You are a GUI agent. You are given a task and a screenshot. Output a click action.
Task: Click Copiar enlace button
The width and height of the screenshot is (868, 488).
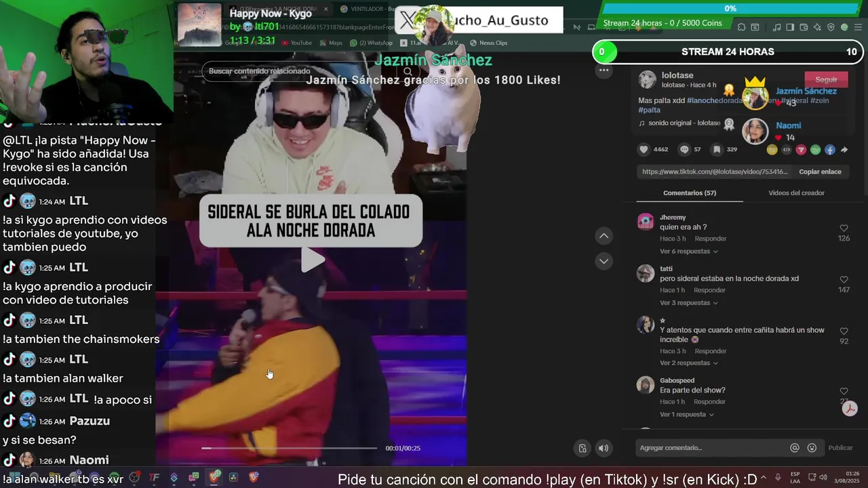pos(820,172)
